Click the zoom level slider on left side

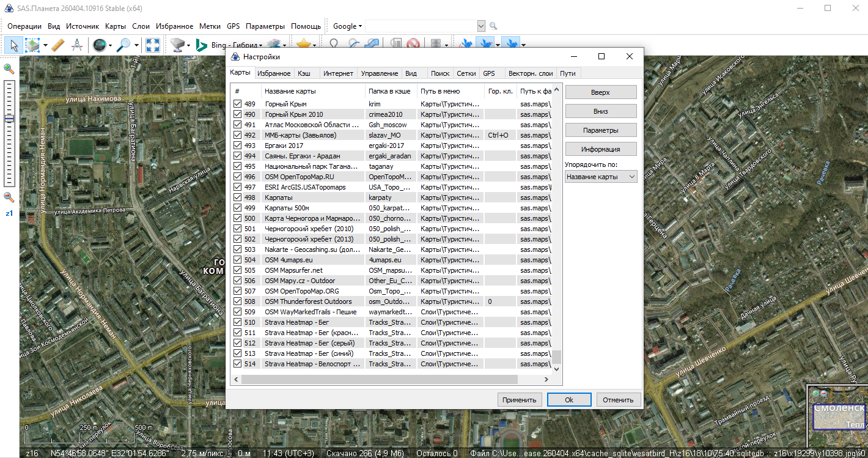9,119
